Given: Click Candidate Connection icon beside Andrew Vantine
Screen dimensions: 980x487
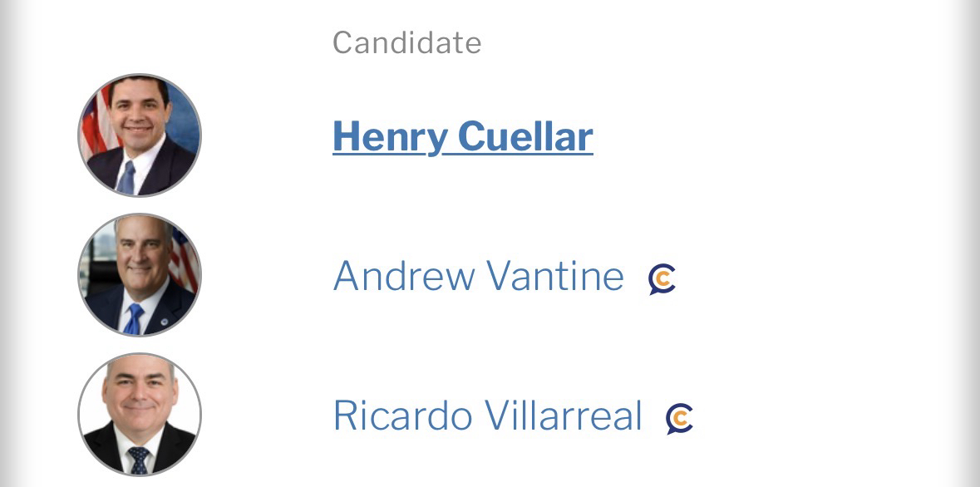Looking at the screenshot, I should (662, 279).
